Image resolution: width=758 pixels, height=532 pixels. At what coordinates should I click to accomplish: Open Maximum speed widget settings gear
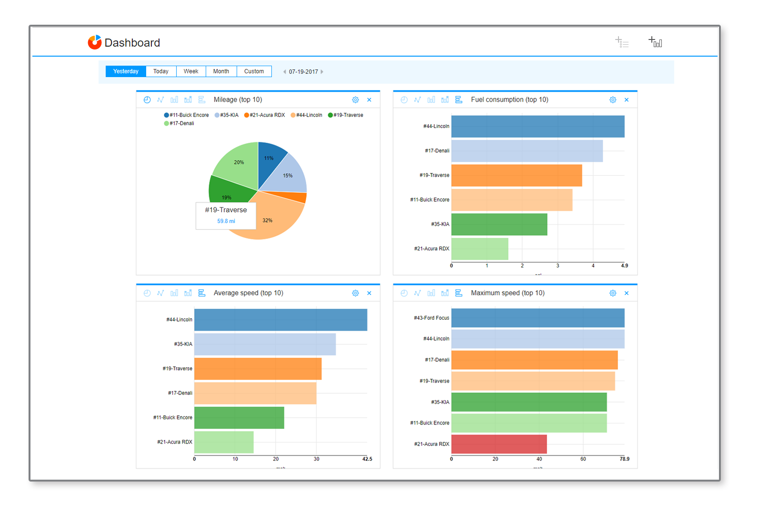click(x=613, y=293)
